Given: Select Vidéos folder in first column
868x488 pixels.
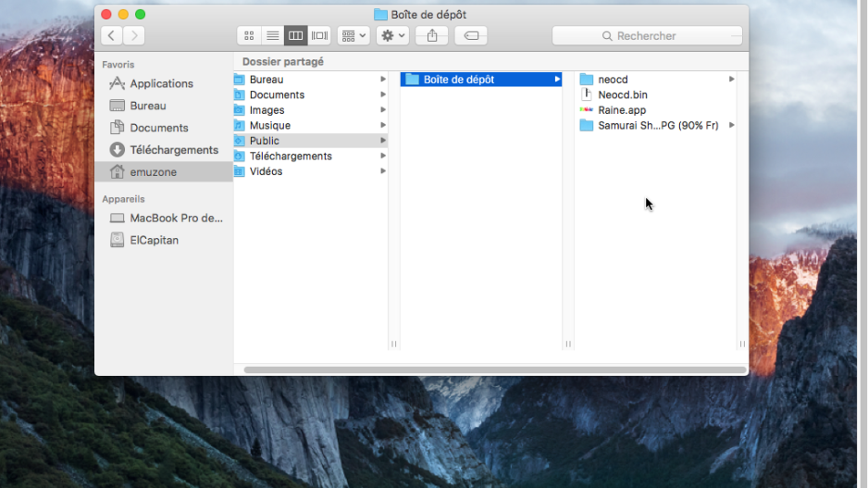Looking at the screenshot, I should [x=310, y=171].
